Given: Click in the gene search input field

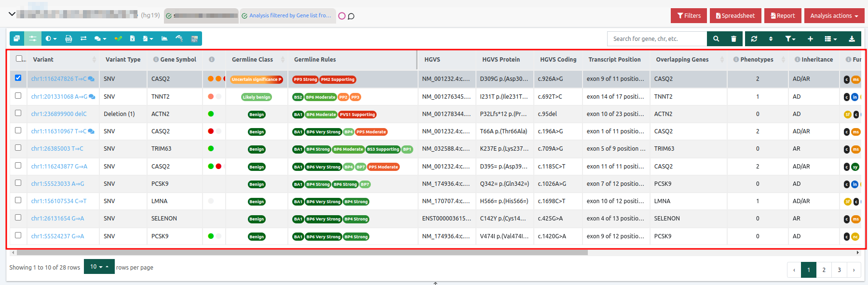Looking at the screenshot, I should 657,39.
